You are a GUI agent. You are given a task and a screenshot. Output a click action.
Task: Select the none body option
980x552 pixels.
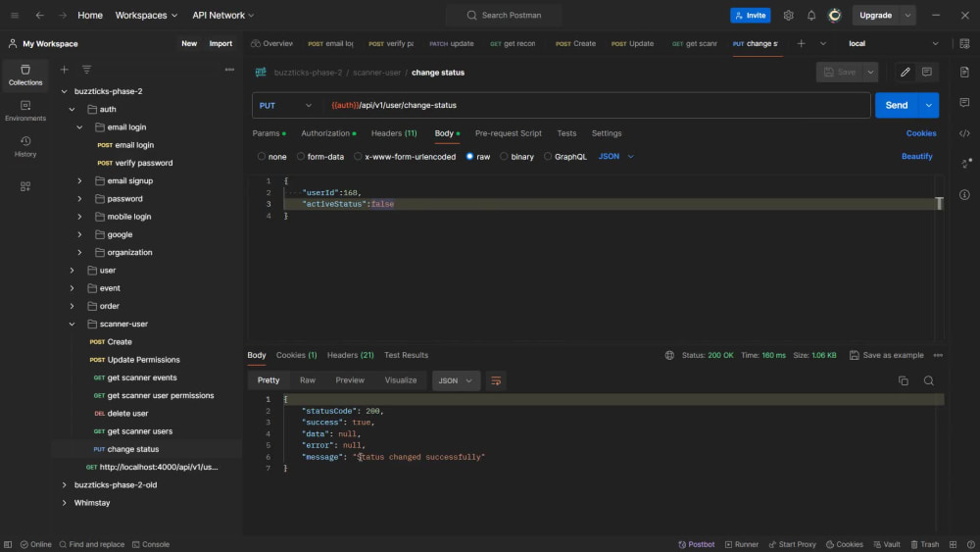click(262, 156)
